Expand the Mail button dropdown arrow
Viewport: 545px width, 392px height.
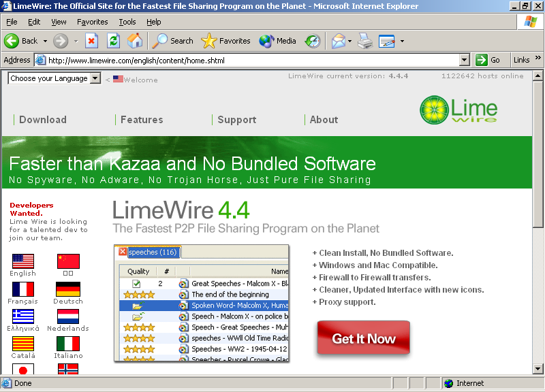click(350, 42)
